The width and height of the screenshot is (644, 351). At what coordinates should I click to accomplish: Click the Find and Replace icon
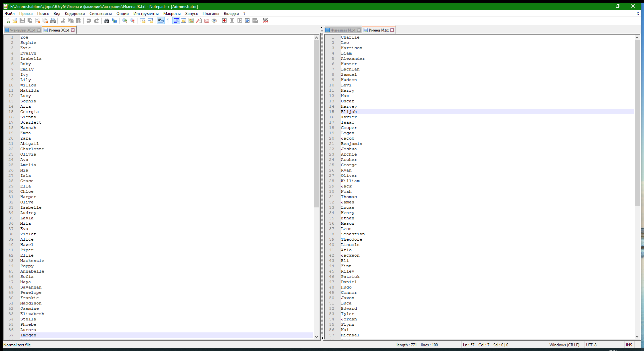click(114, 21)
